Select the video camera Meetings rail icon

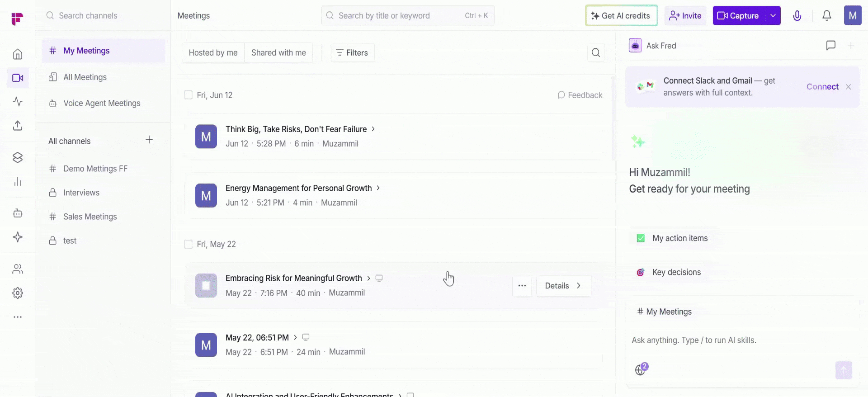point(18,78)
